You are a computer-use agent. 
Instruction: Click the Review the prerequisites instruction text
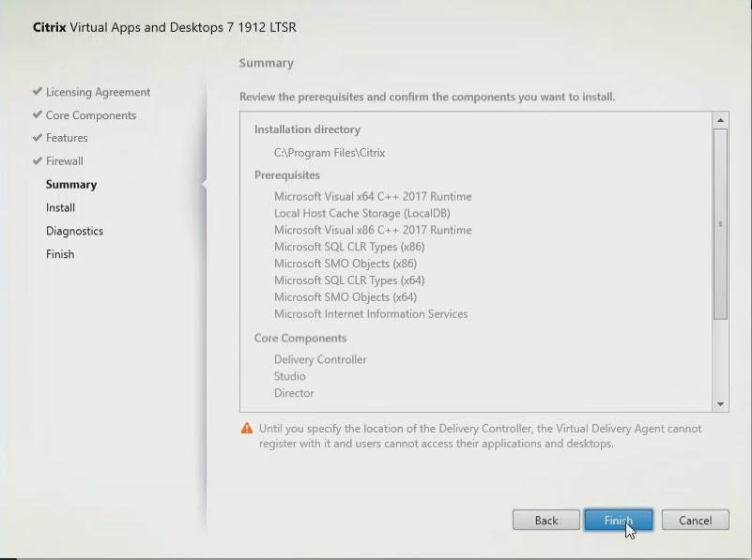427,97
